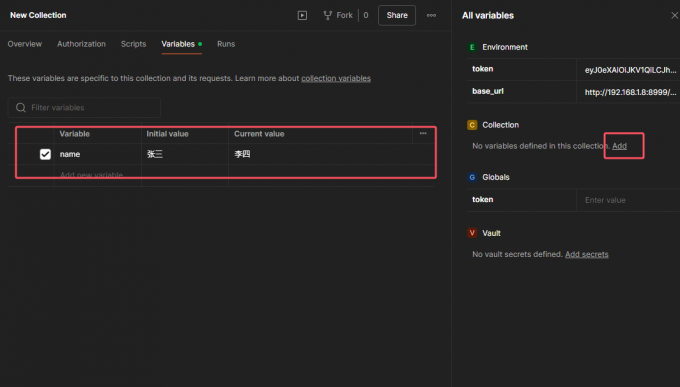Click the base_url variable name
The width and height of the screenshot is (680, 387).
click(x=487, y=91)
